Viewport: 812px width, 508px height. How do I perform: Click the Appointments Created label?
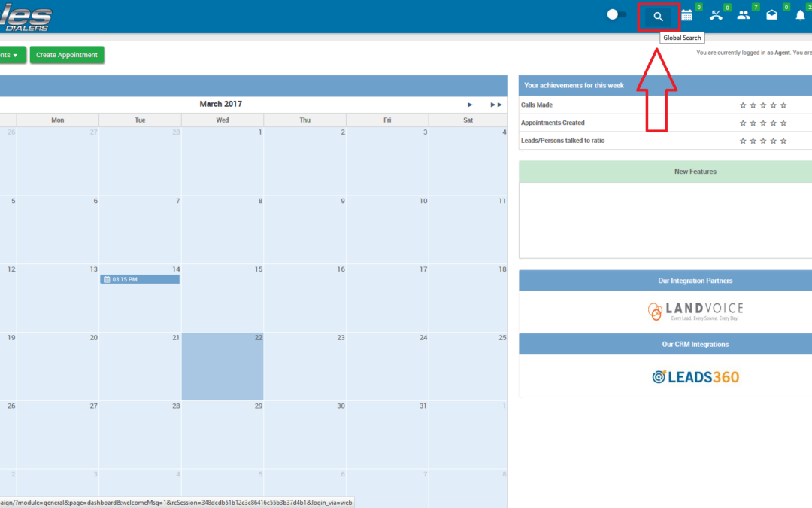[553, 123]
